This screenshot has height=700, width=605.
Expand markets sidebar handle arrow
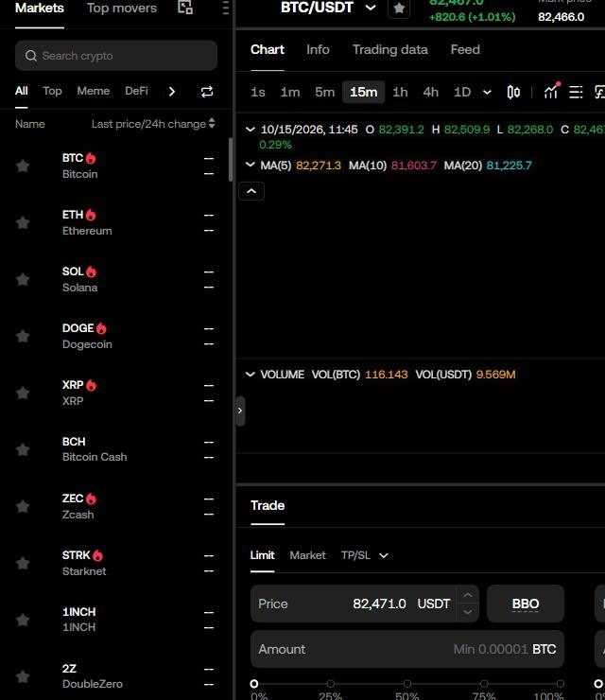click(240, 411)
